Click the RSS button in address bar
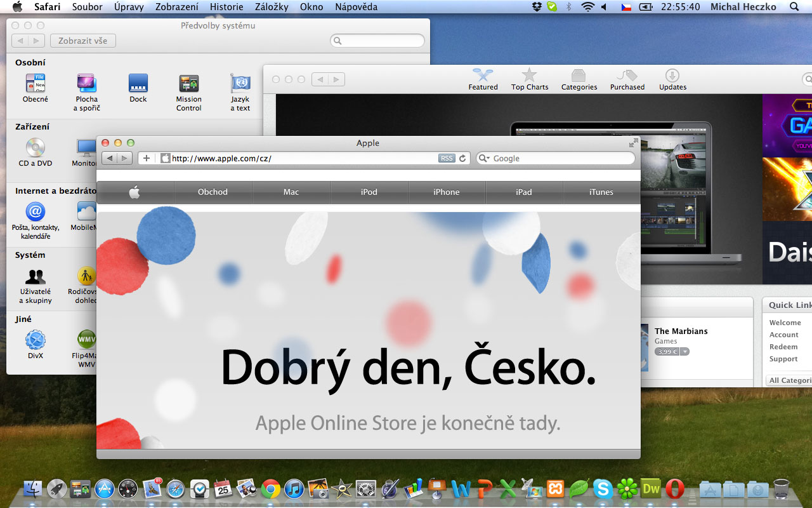 447,158
